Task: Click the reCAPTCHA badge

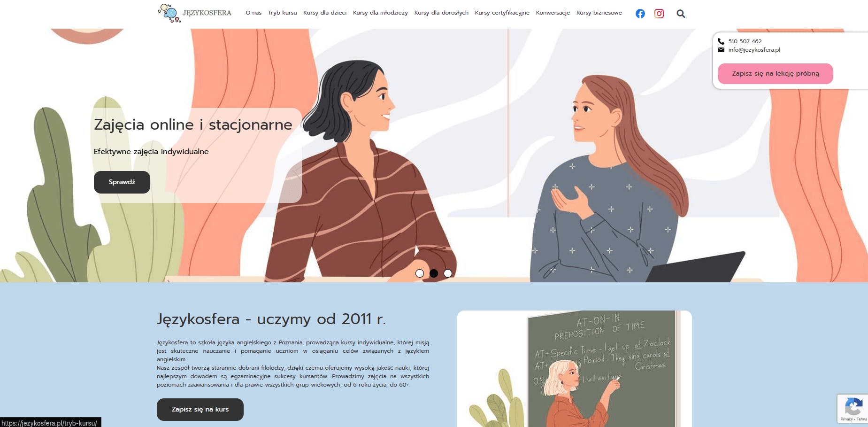Action: point(853,409)
